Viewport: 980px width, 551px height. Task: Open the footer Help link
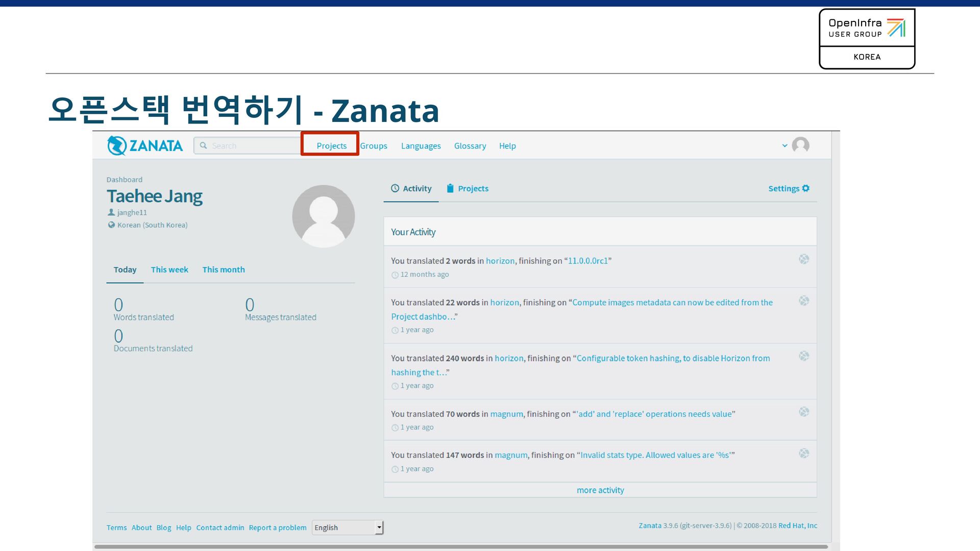tap(184, 528)
